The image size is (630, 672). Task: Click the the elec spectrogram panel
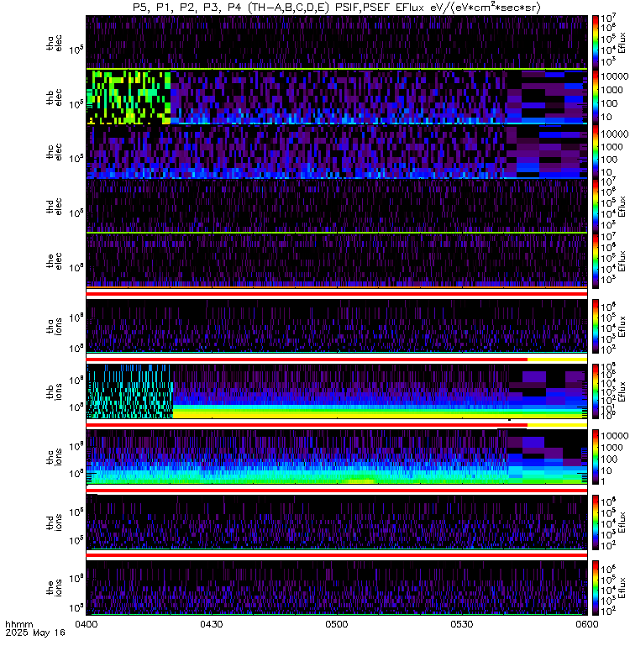(337, 260)
